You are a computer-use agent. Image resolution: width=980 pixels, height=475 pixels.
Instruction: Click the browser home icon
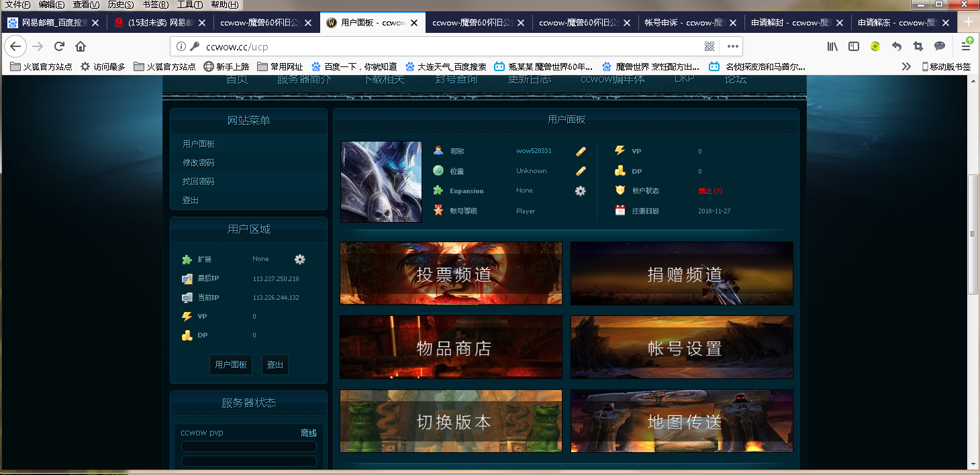point(81,46)
